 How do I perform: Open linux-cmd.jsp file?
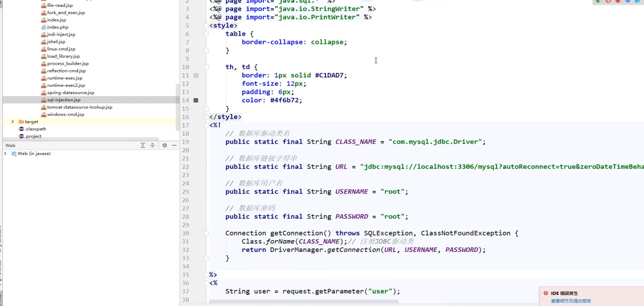(x=61, y=49)
